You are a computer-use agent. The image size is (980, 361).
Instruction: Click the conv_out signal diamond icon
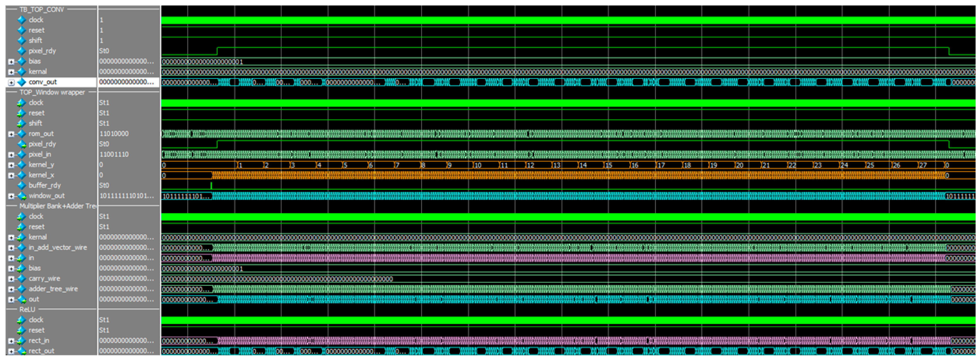click(22, 82)
